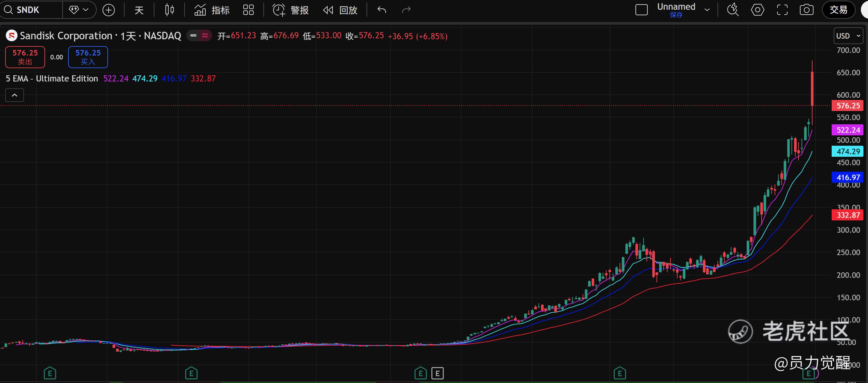This screenshot has height=383, width=868.
Task: Enter fullscreen mode
Action: (782, 10)
